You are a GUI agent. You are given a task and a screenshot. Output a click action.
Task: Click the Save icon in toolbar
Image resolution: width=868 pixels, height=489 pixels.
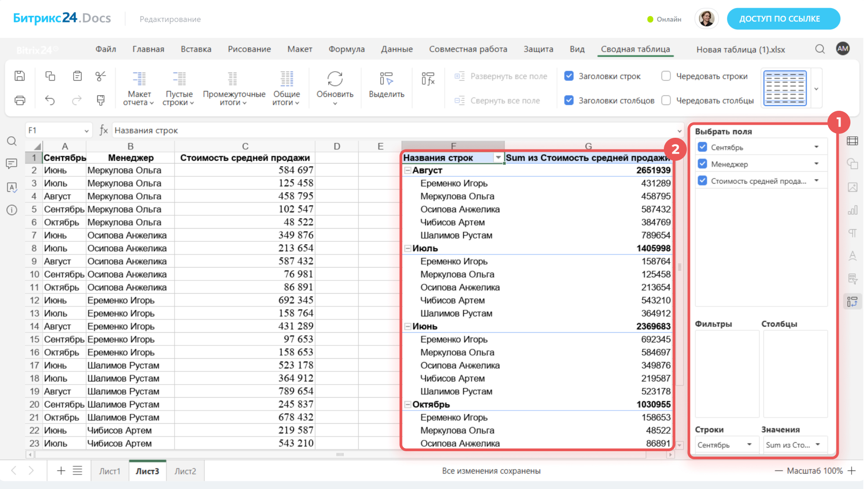[19, 76]
